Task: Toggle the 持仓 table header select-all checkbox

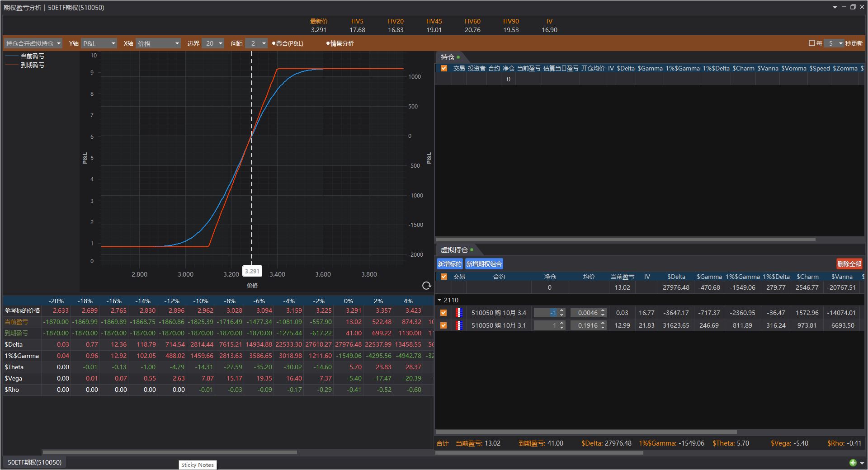Action: [443, 68]
